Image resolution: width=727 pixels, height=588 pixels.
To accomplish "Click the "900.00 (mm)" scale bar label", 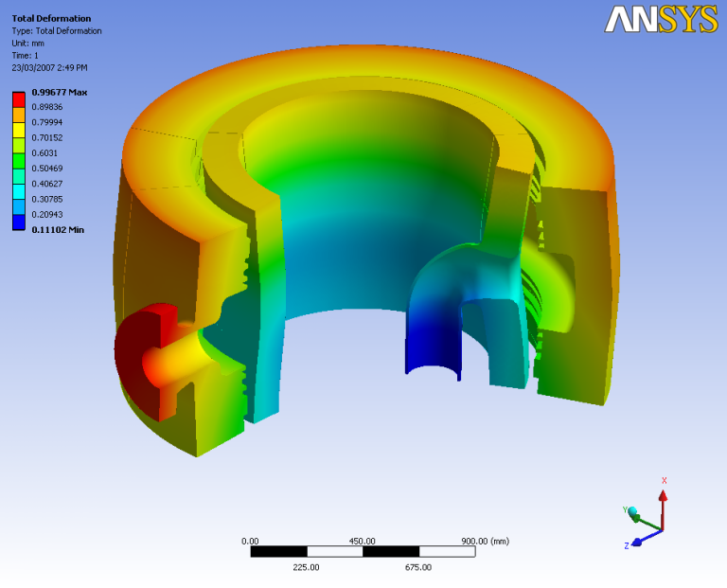I will [485, 541].
